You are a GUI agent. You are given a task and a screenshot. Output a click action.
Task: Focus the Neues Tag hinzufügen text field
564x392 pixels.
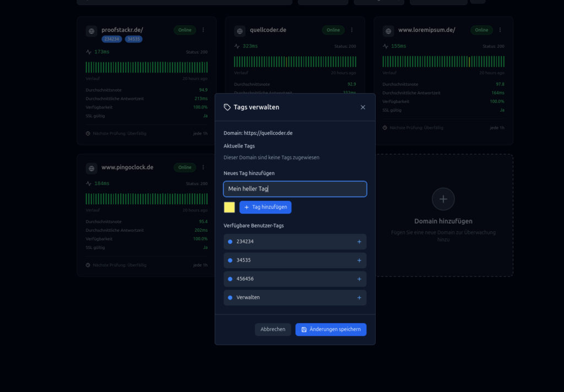(295, 189)
